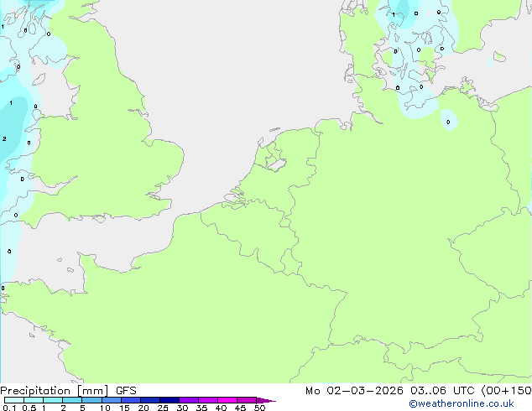Click the '0.5' legend value

click(29, 408)
